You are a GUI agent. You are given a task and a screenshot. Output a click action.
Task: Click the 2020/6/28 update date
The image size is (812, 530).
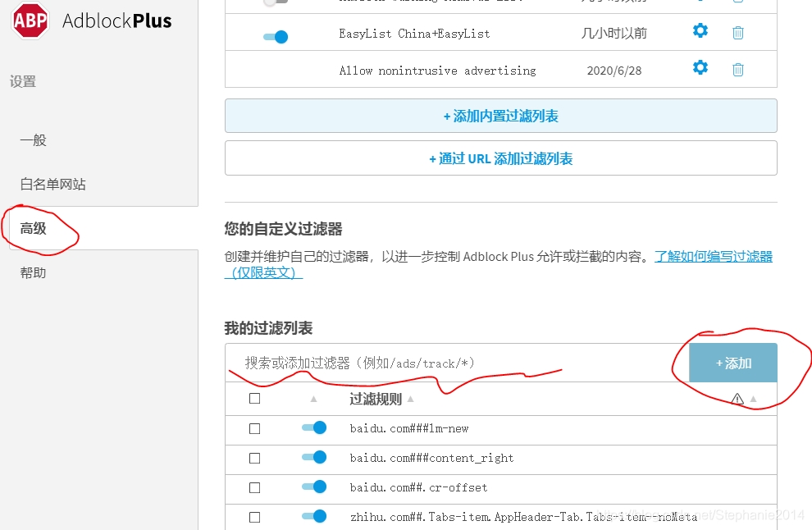coord(614,71)
